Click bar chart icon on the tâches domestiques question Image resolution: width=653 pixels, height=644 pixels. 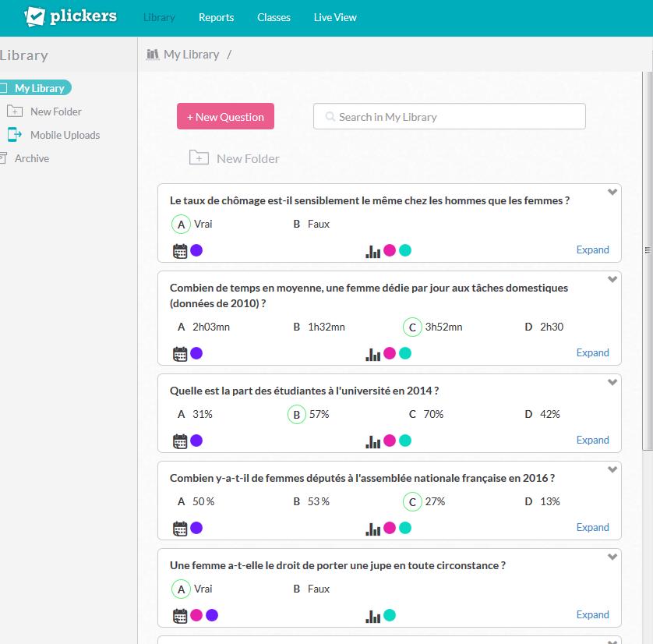373,354
